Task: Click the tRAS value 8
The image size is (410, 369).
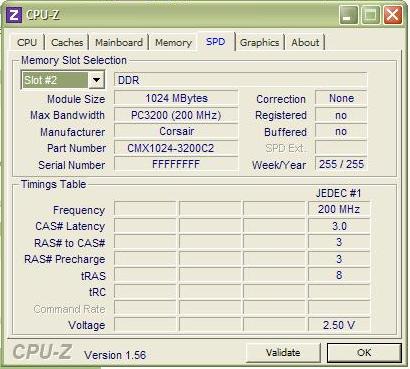Action: click(339, 275)
